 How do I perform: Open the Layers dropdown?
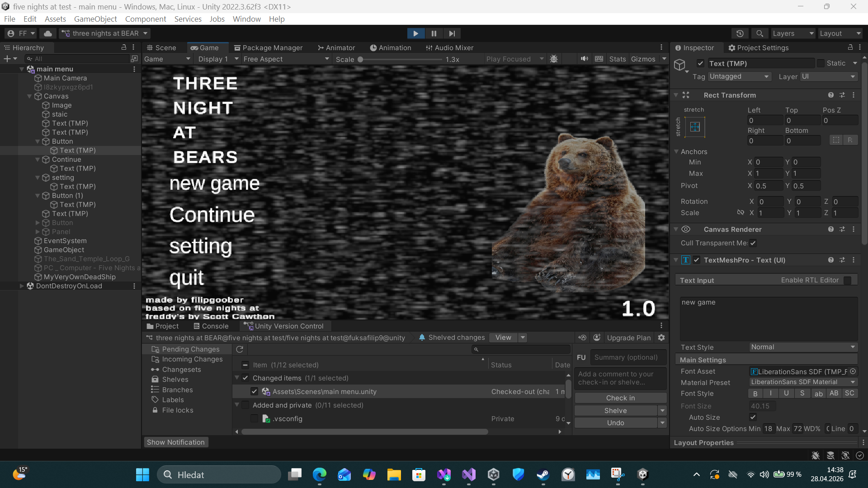793,33
